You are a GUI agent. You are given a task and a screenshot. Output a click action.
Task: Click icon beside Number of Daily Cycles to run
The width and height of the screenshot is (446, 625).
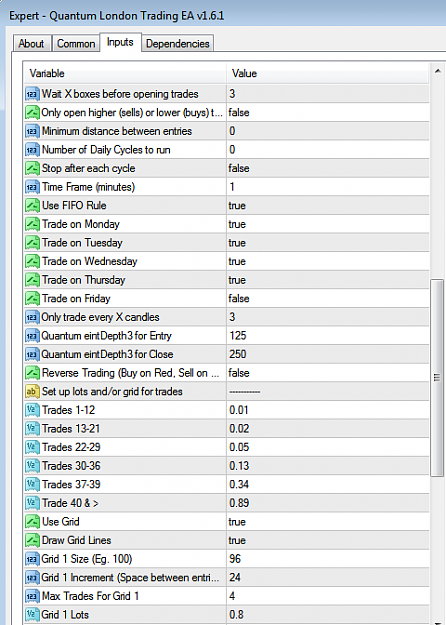(32, 150)
